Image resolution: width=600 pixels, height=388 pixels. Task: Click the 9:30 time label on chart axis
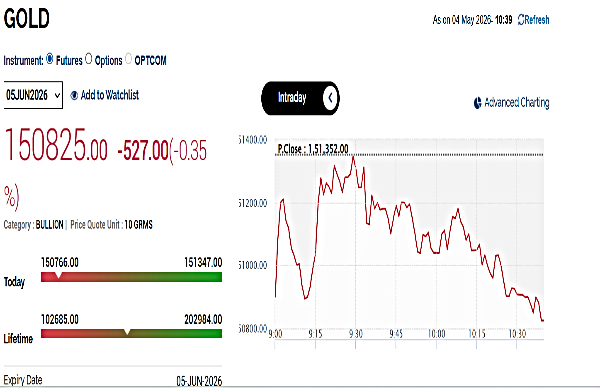[355, 334]
